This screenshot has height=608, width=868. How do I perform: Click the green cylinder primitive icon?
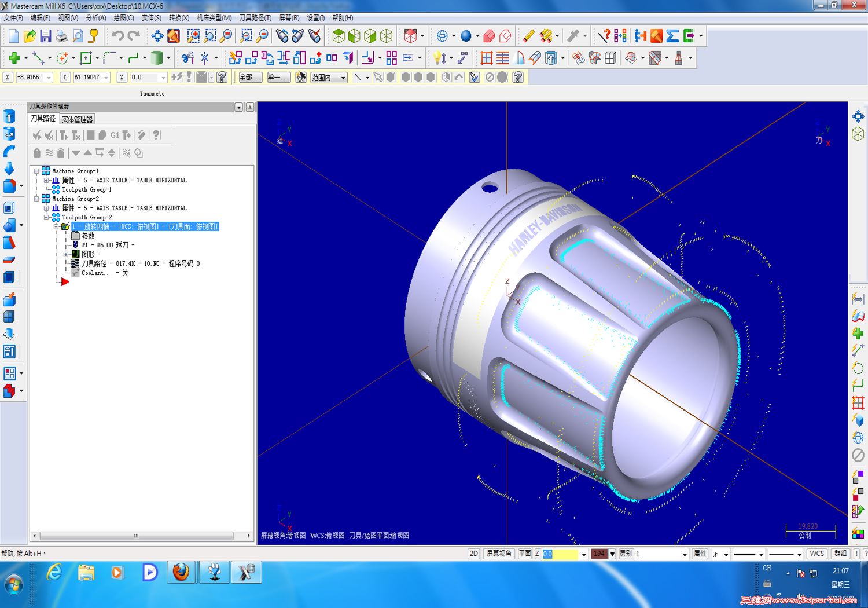157,57
